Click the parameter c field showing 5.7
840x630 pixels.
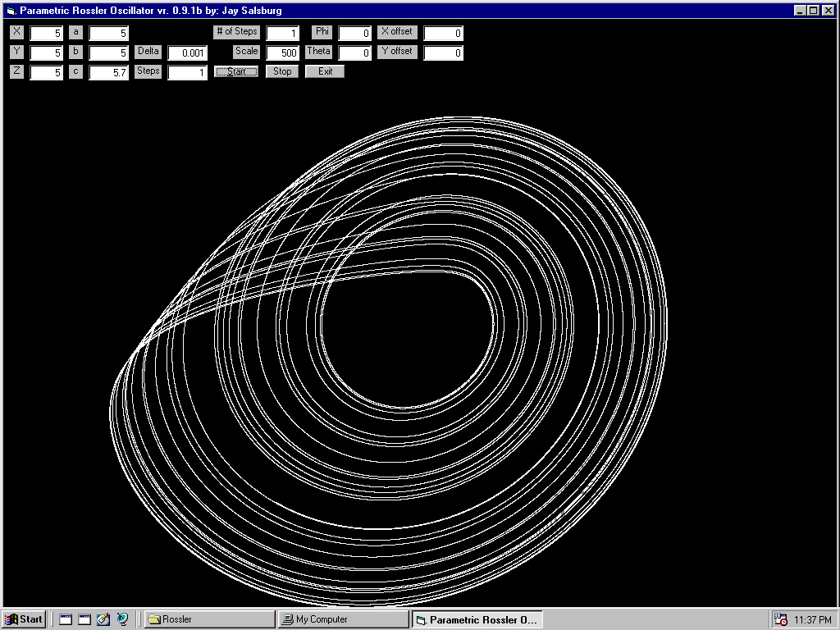click(x=109, y=73)
